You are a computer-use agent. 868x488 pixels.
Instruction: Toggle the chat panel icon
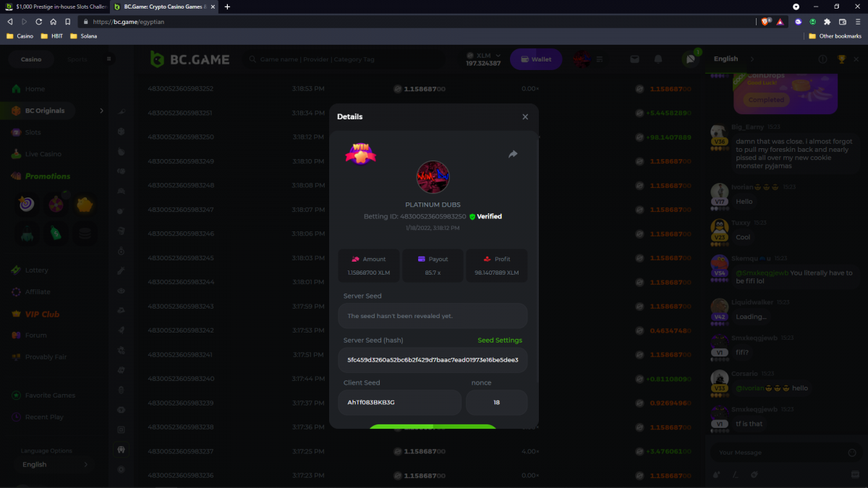point(690,59)
